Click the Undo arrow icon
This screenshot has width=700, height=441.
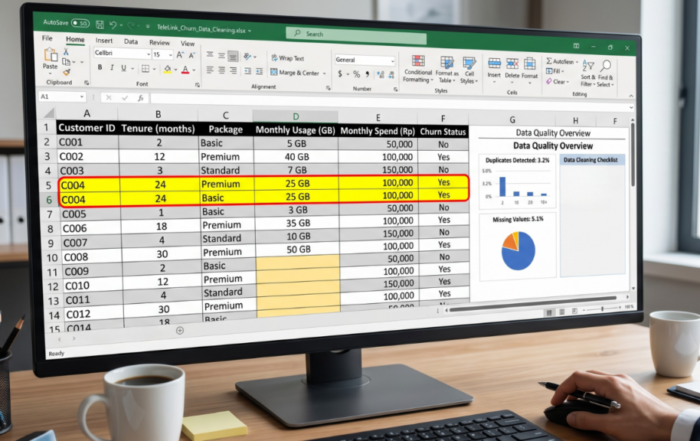click(113, 25)
